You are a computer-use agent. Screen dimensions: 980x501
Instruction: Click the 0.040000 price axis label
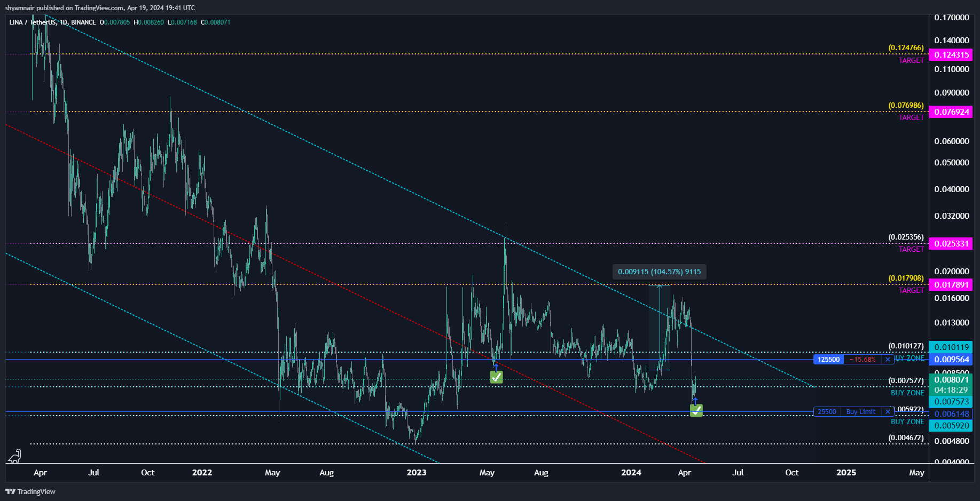(952, 189)
